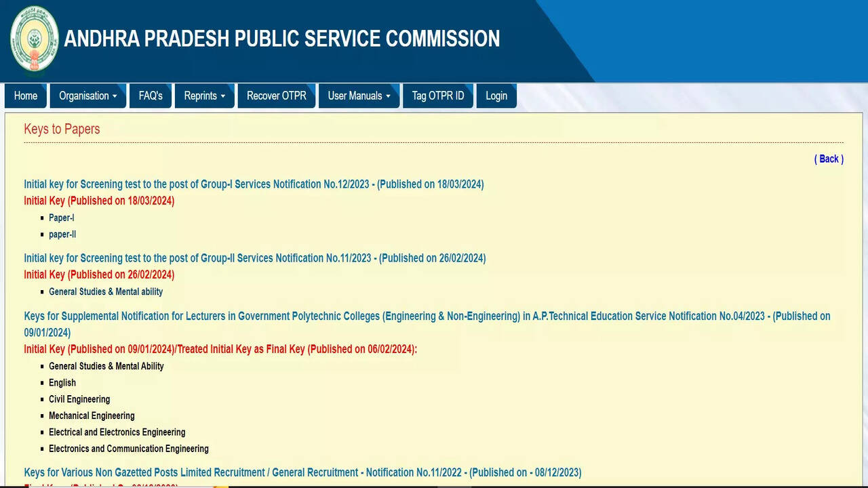
Task: Open the FAQ's page
Action: 150,96
